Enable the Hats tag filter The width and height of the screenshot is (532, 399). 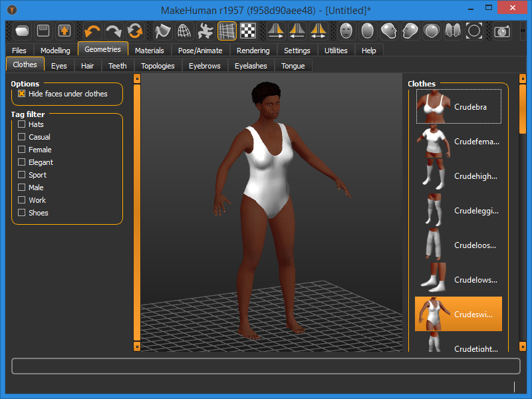(x=22, y=124)
